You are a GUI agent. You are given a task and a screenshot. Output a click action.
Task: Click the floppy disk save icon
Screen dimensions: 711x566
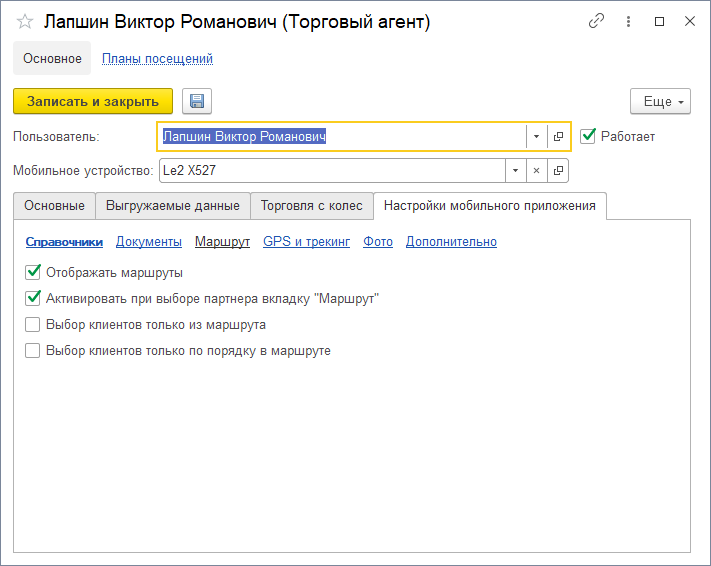coord(197,101)
